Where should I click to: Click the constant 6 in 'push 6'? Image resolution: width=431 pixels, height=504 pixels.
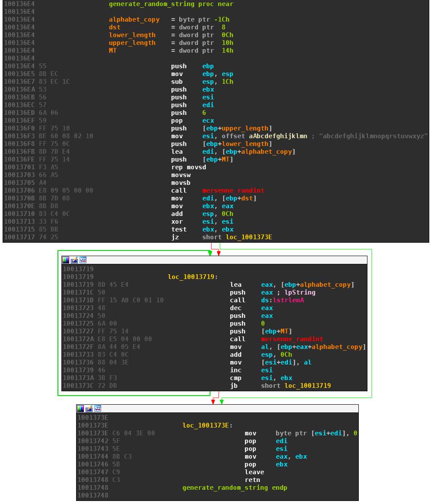[x=204, y=113]
